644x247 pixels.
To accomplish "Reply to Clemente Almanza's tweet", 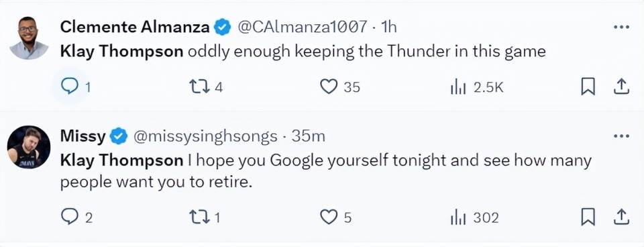I will [69, 87].
